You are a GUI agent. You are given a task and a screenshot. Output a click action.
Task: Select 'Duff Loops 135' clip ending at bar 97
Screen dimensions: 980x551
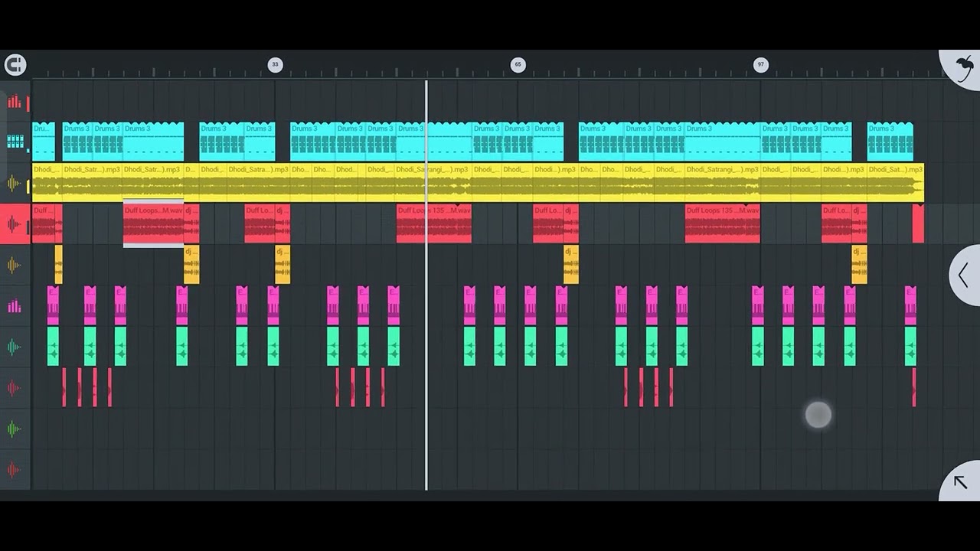pos(723,224)
